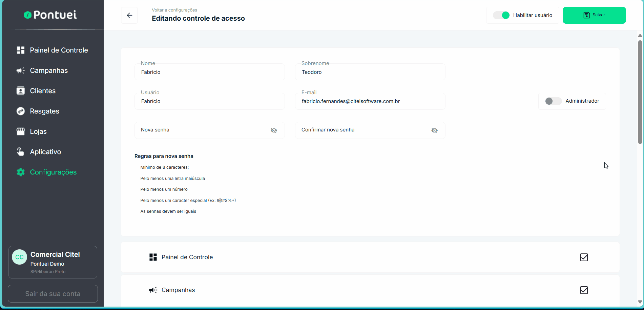Show password in Confirmar nova senha field
Image resolution: width=644 pixels, height=310 pixels.
(434, 130)
